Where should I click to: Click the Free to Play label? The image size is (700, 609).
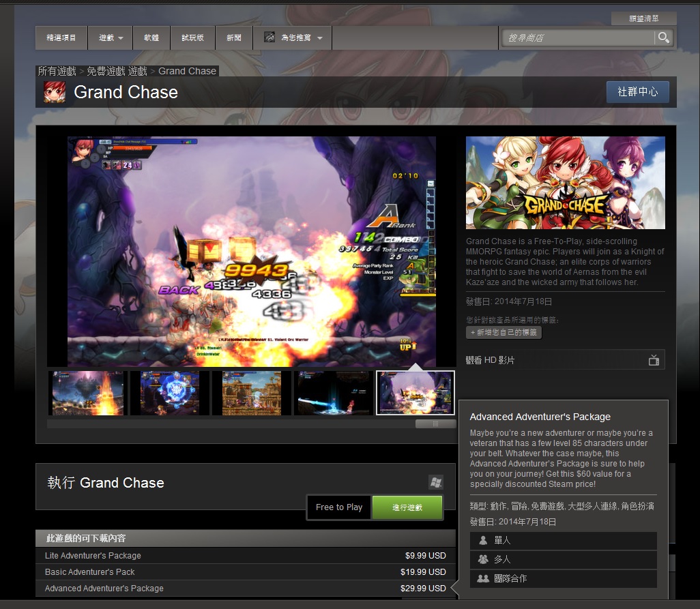pyautogui.click(x=339, y=507)
